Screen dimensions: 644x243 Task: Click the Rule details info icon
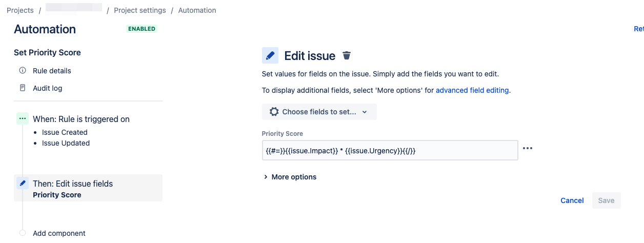[23, 71]
